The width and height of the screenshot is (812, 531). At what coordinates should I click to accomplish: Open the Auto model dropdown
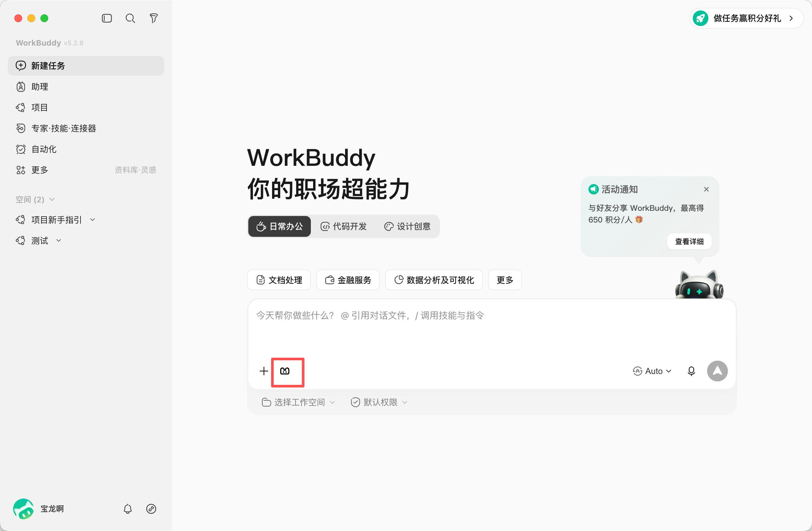[x=652, y=371]
